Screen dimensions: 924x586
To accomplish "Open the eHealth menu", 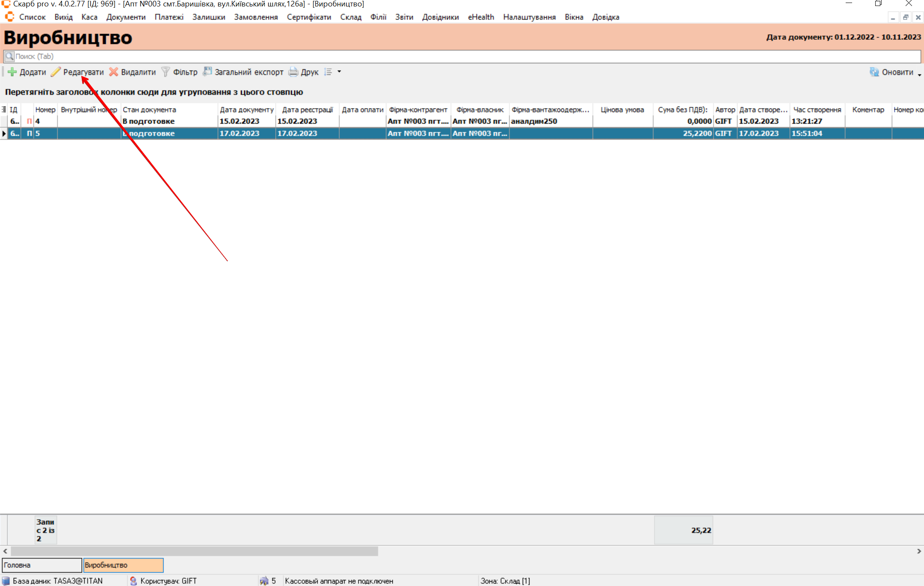I will click(481, 17).
